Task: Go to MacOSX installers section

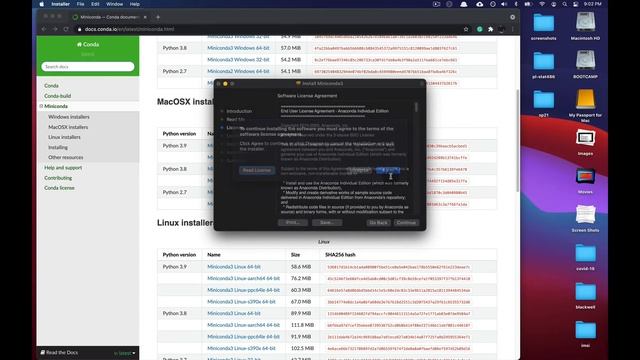Action: (68, 127)
